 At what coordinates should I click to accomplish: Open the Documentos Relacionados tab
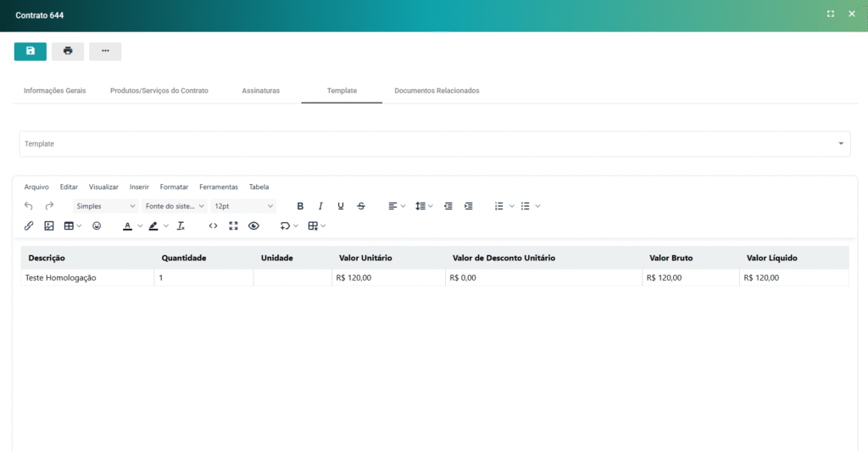[437, 91]
